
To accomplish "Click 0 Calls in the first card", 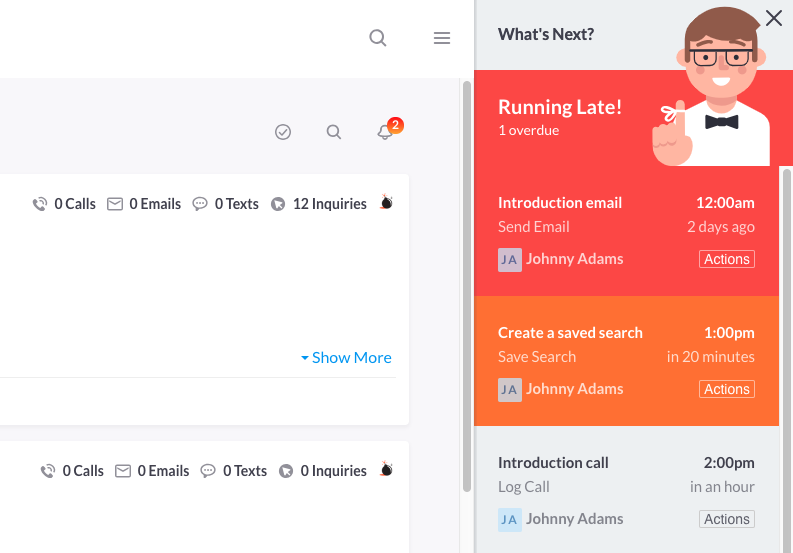I will (75, 204).
